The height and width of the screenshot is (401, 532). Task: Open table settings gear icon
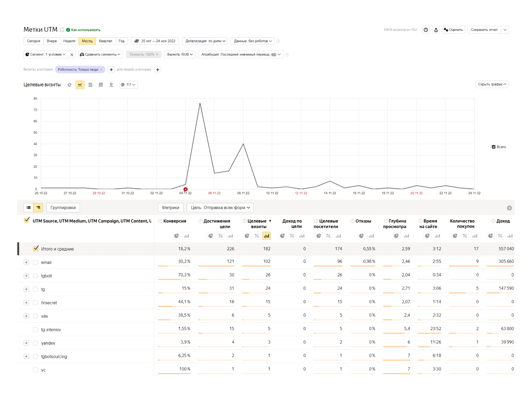pos(509,208)
